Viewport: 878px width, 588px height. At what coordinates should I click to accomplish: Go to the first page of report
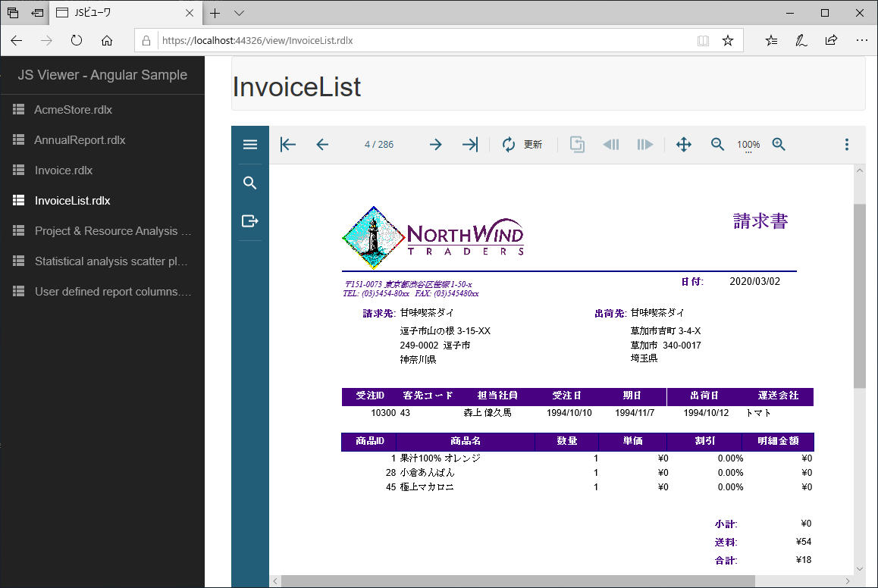pyautogui.click(x=288, y=145)
